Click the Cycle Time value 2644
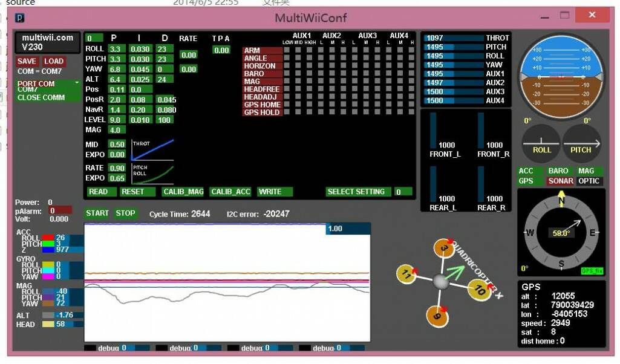The image size is (620, 364). (x=200, y=214)
